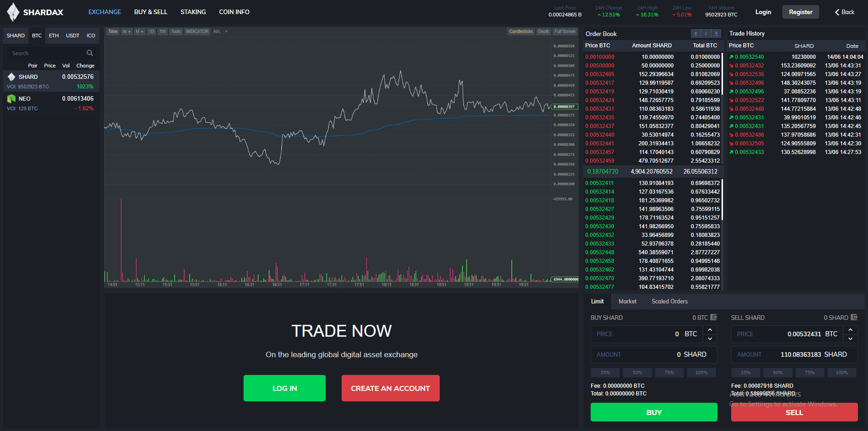Open SHARD wallet icon beside SELL SHARD balance
868x431 pixels.
[854, 317]
